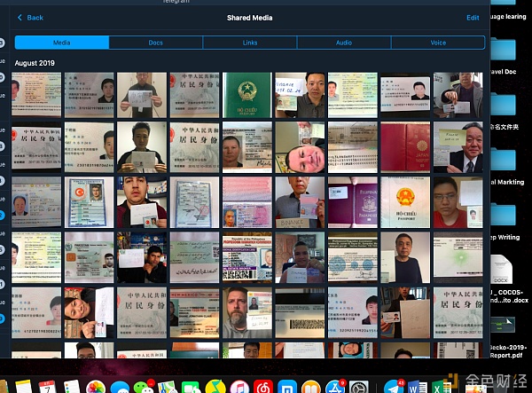The height and width of the screenshot is (393, 532).
Task: Launch Microsoft Word from the dock
Action: [418, 387]
